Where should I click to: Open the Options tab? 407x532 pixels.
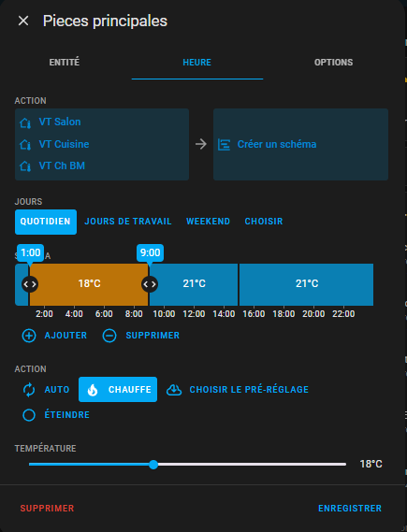tap(333, 63)
